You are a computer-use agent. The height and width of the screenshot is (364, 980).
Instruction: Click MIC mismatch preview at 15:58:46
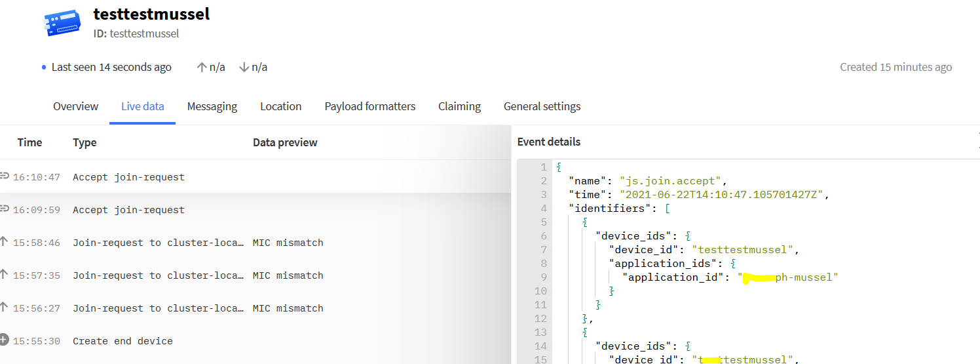coord(288,243)
